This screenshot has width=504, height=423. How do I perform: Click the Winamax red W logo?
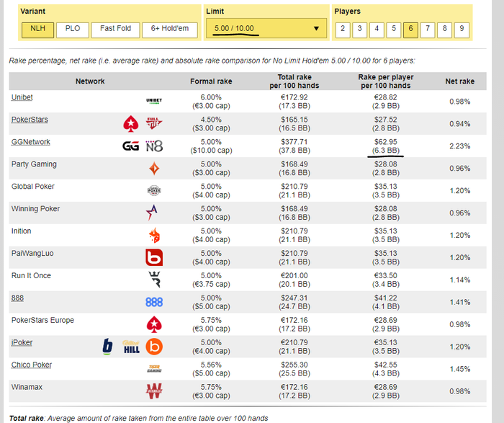click(154, 391)
